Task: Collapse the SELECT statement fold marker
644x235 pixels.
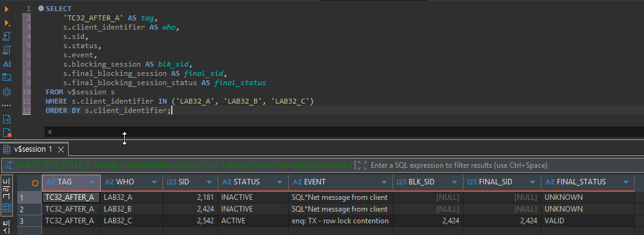Action: [40, 9]
